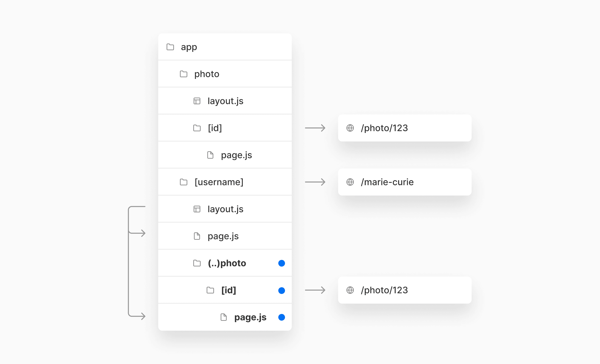Click page.js under the first [id] folder
Screen dimensions: 600x364
(x=236, y=155)
